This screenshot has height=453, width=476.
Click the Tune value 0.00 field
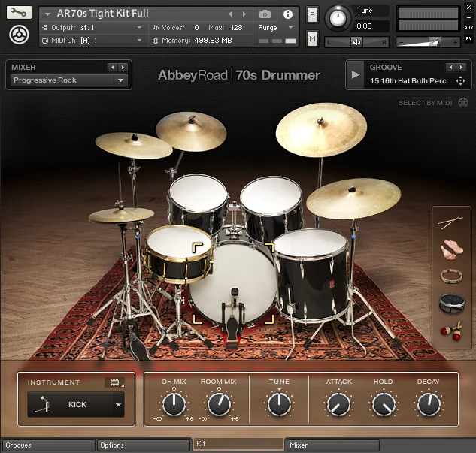coord(371,26)
